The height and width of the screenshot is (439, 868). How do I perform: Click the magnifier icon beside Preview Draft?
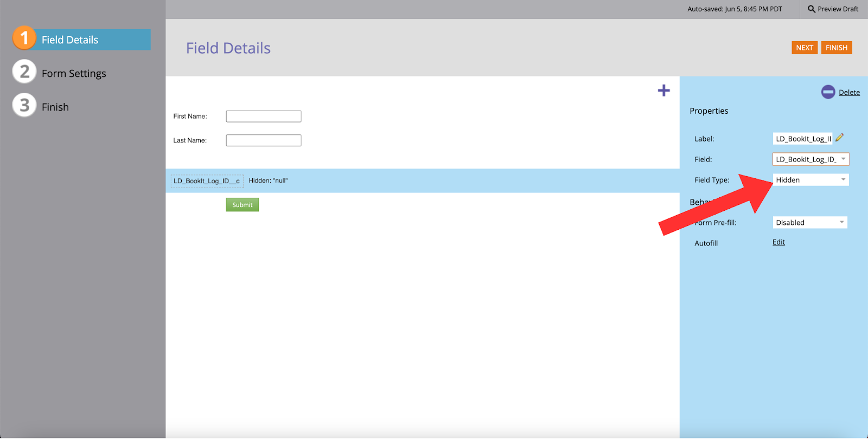point(811,9)
